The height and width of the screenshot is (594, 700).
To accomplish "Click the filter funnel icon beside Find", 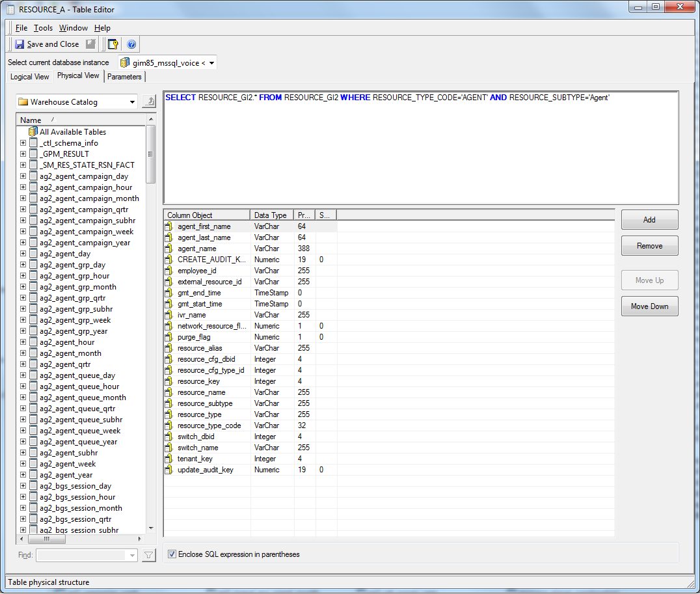I will point(148,555).
